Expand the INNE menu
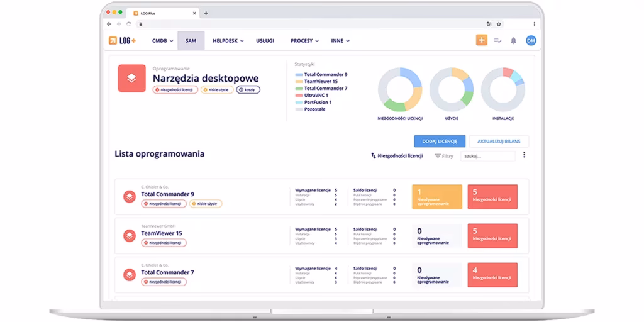 (x=340, y=41)
